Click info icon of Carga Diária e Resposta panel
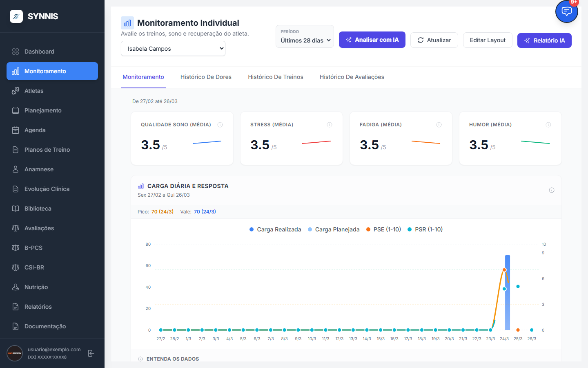This screenshot has height=368, width=588. (552, 190)
